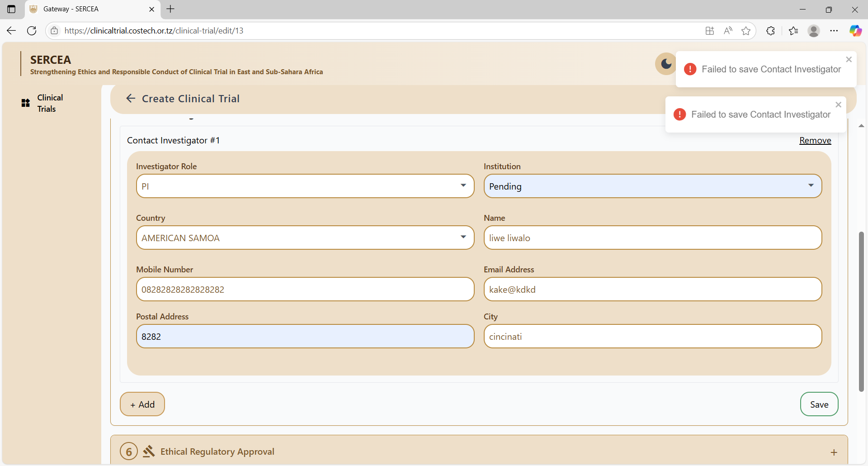Open browser Settings and more menu

tap(834, 31)
